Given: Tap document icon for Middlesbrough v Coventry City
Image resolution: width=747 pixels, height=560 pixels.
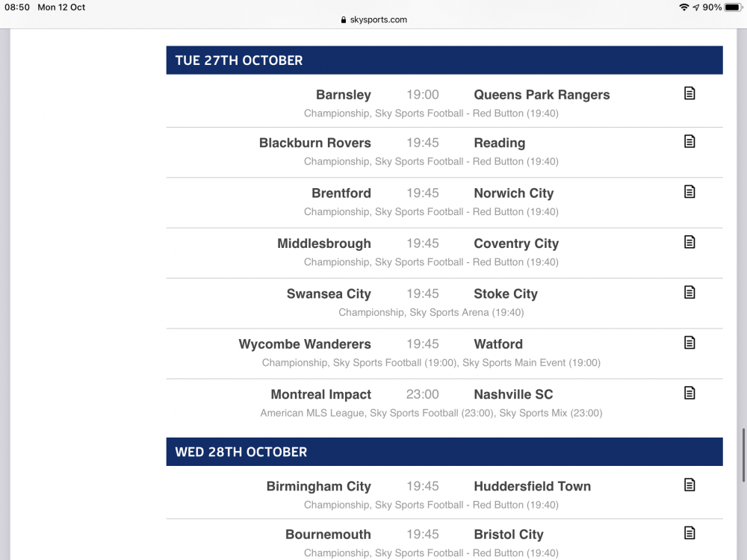Looking at the screenshot, I should tap(689, 242).
